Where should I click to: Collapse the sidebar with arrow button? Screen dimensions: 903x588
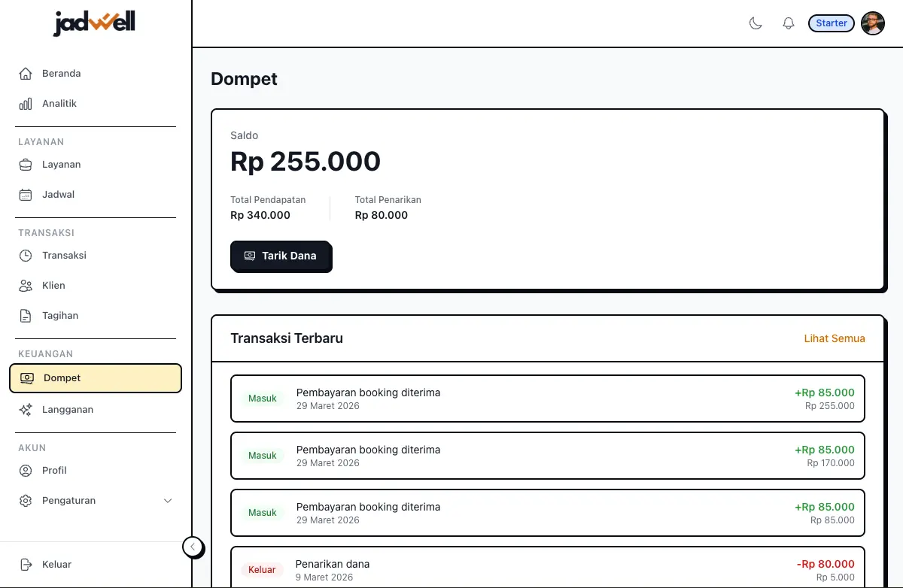(x=193, y=547)
